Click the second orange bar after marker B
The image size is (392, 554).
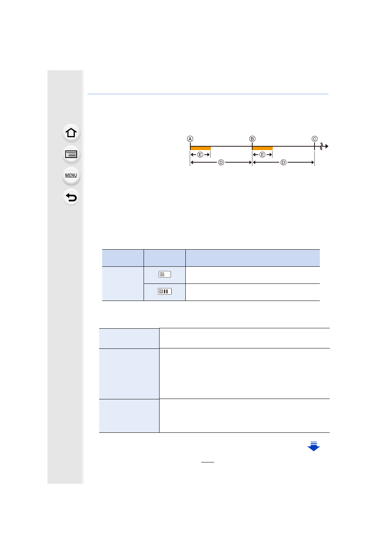[262, 148]
